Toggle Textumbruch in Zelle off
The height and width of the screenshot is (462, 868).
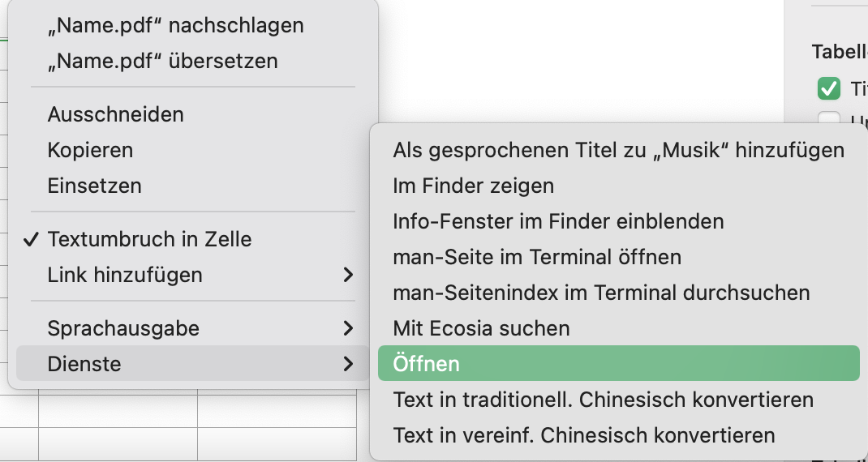click(149, 239)
